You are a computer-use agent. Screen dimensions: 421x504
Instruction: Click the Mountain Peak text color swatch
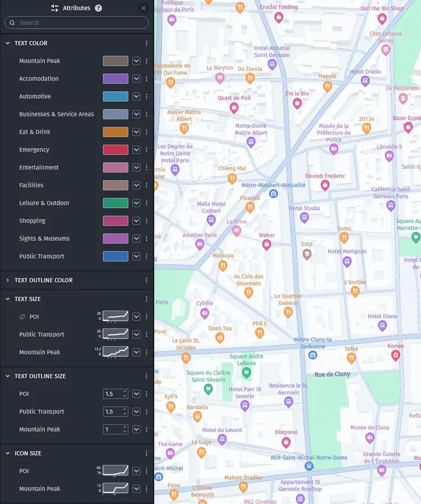pyautogui.click(x=116, y=61)
